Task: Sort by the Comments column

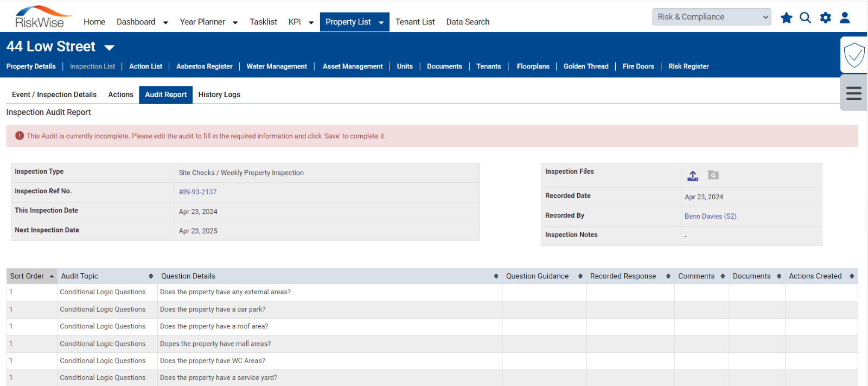Action: [x=701, y=276]
